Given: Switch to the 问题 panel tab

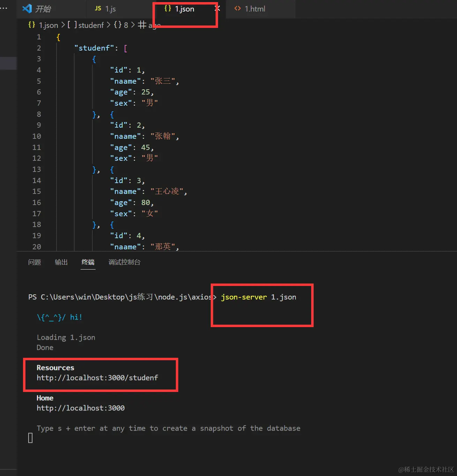Looking at the screenshot, I should (x=35, y=262).
